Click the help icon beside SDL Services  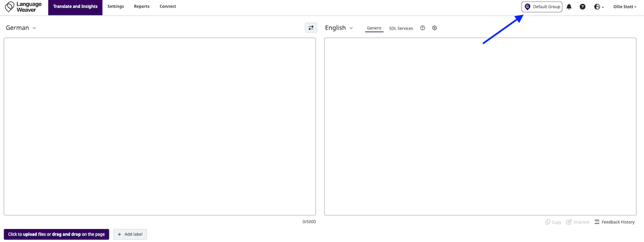click(423, 28)
